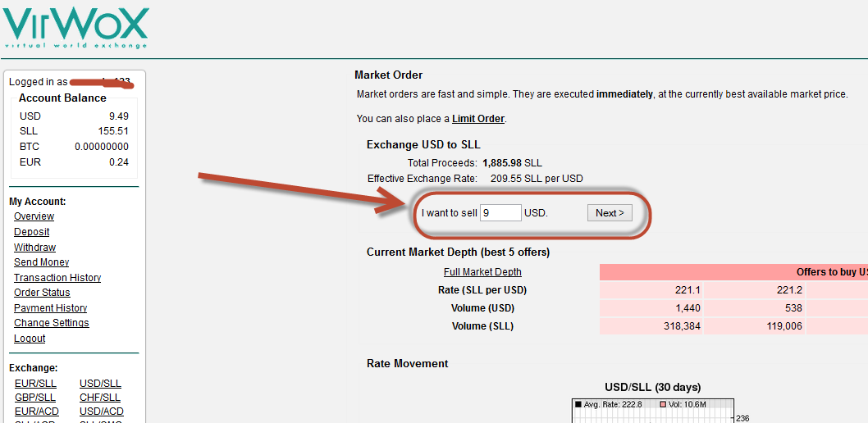Click the USD balance value 9.49

pos(119,116)
